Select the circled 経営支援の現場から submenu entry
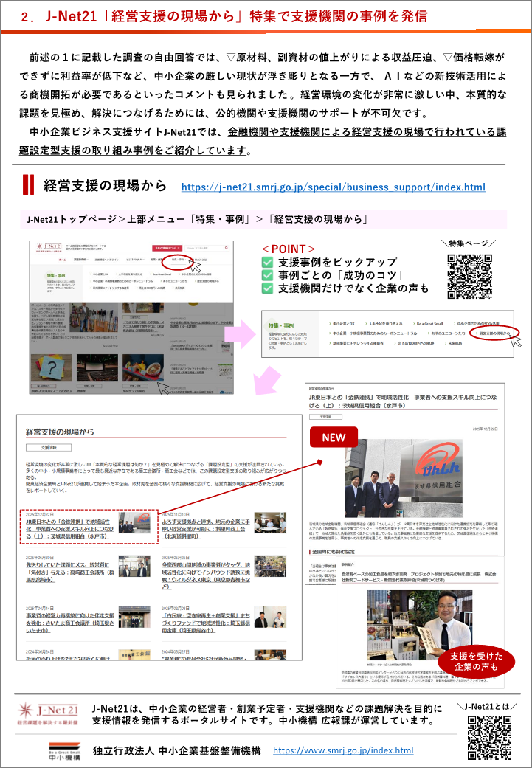Viewport: 532px width, 768px height. click(x=494, y=334)
